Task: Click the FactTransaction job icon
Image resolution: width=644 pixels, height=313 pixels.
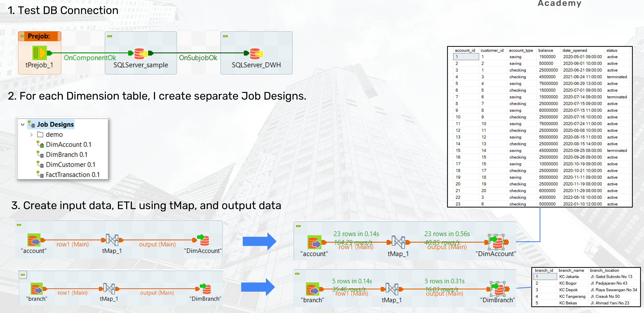Action: (40, 175)
